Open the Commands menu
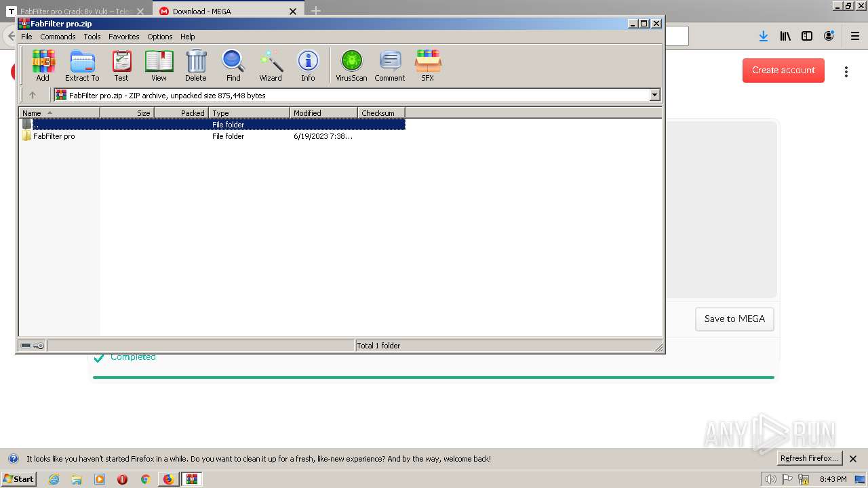868x488 pixels. tap(58, 37)
